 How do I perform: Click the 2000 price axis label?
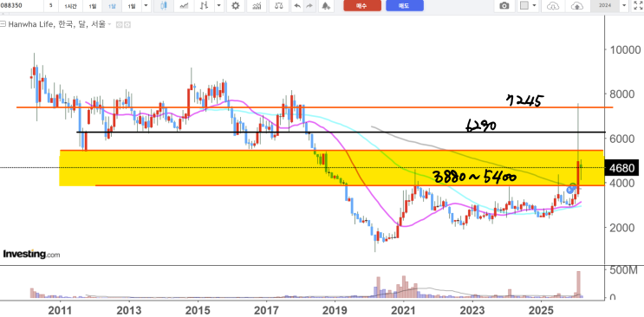623,228
